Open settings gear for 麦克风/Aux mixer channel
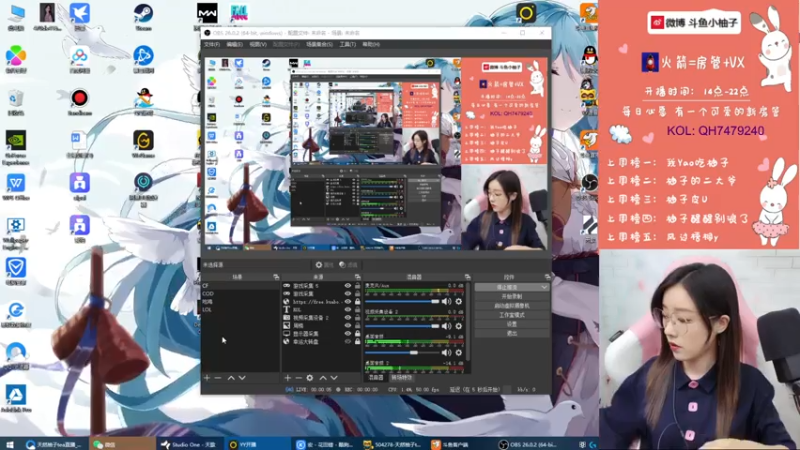 tap(459, 302)
